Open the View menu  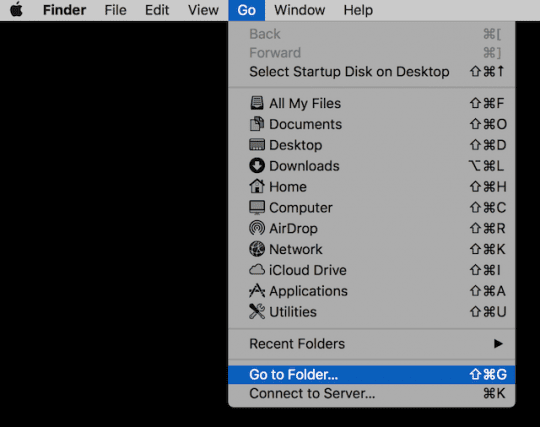[x=203, y=10]
